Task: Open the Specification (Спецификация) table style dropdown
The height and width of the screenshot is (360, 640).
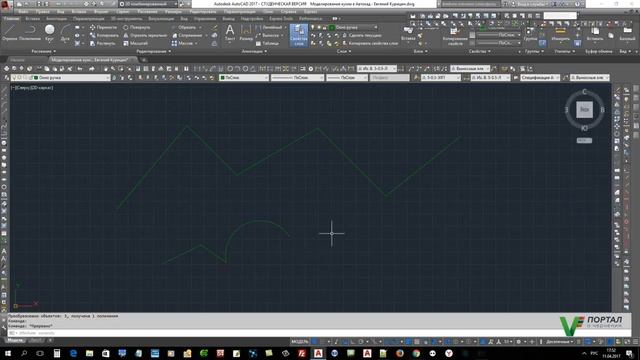Action: [x=540, y=78]
